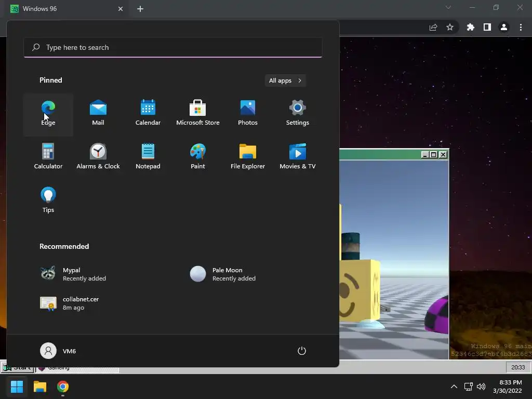The height and width of the screenshot is (399, 532).
Task: Expand the All apps list
Action: click(285, 81)
